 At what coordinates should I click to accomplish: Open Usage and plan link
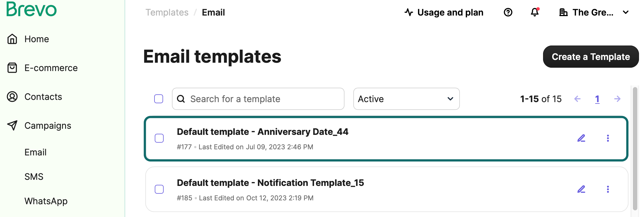click(444, 12)
